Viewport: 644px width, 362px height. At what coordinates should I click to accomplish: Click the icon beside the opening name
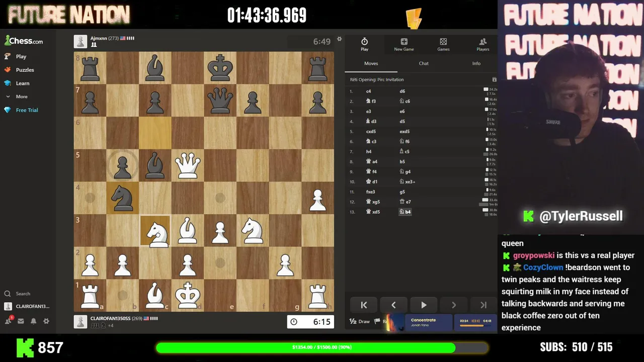tap(494, 79)
